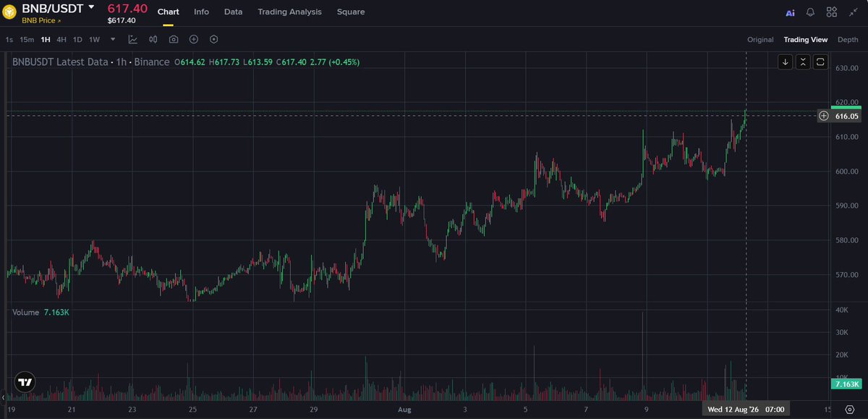Screen dimensions: 868x419
Task: Select the 1s time interval
Action: click(9, 40)
